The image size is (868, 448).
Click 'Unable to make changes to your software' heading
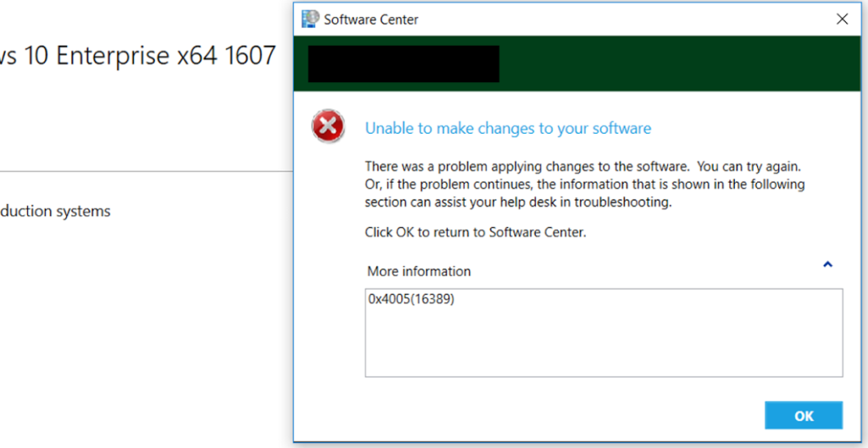(509, 129)
